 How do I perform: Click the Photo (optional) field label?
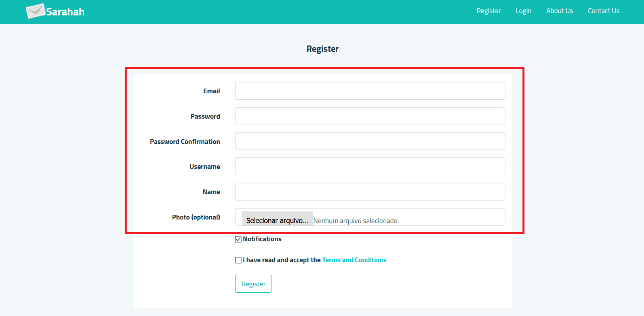(196, 217)
